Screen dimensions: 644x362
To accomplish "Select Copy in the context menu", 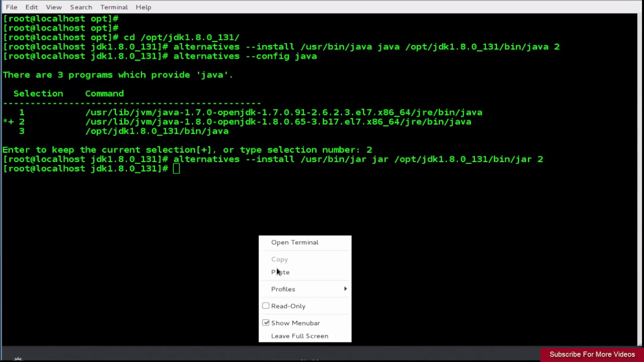I will [x=305, y=259].
